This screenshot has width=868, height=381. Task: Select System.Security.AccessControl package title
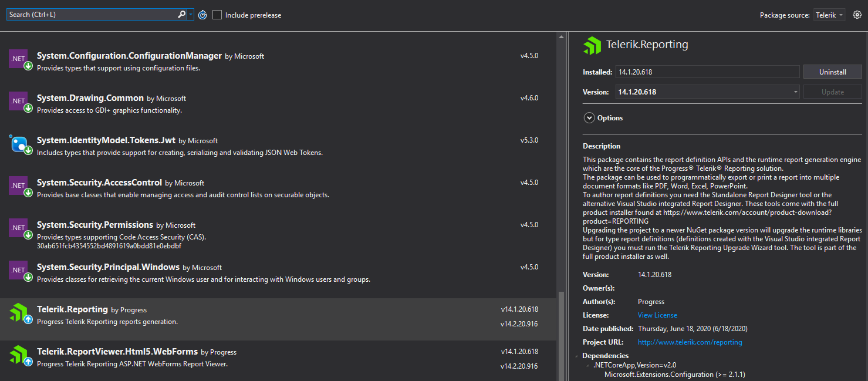pos(99,183)
